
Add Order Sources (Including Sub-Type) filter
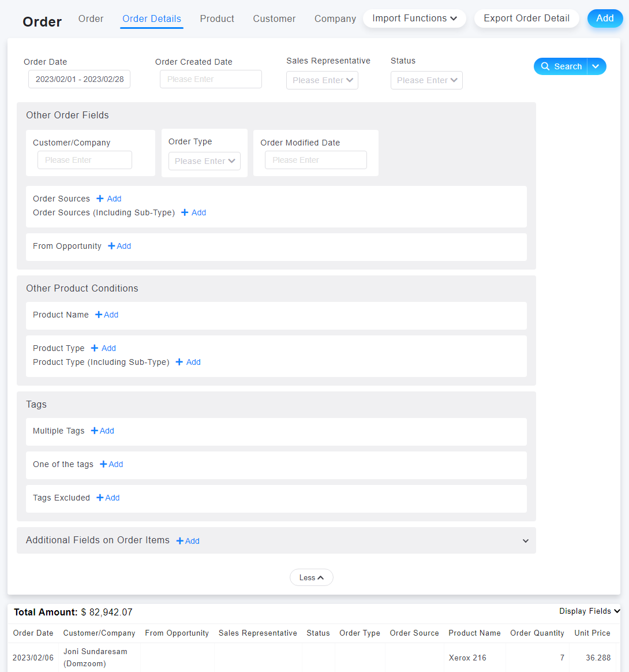(194, 212)
